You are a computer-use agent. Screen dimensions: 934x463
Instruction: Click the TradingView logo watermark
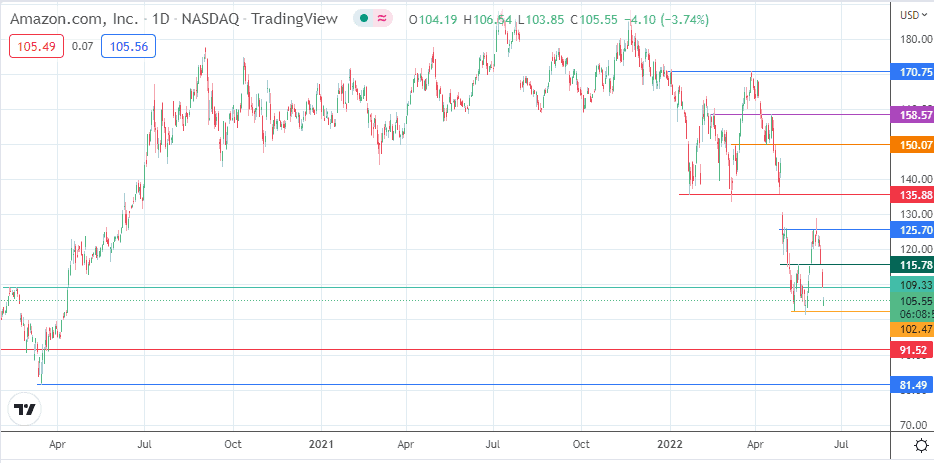[x=25, y=409]
